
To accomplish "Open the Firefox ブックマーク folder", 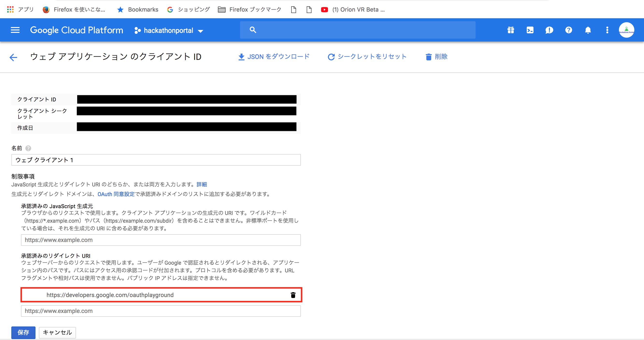I will pyautogui.click(x=249, y=9).
